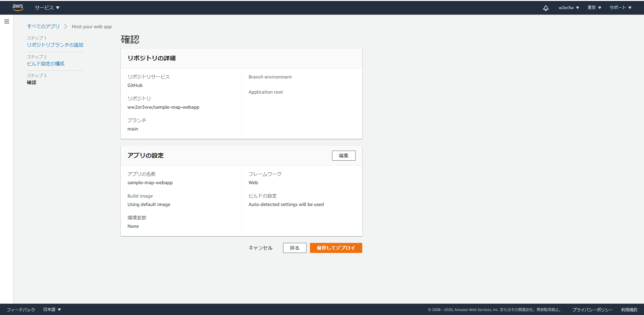The width and height of the screenshot is (644, 315).
Task: Select Auto-detected settings will be used text
Action: [x=286, y=205]
